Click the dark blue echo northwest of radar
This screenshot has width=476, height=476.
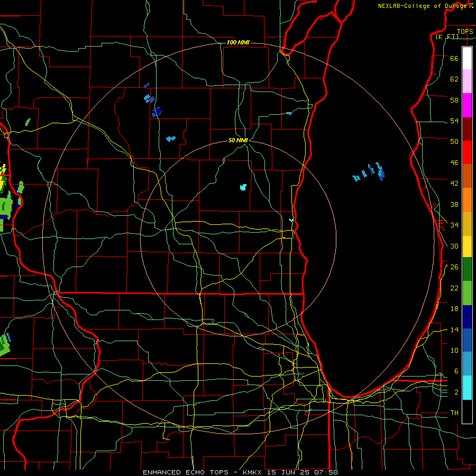click(x=157, y=112)
